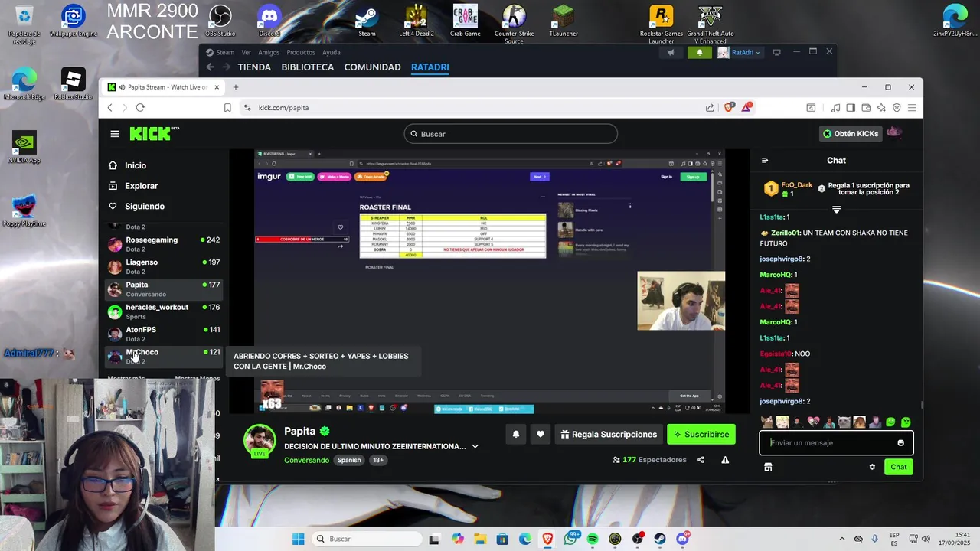Screen dimensions: 980x551
Task: Open Brave Rewards triangle icon
Action: coord(746,108)
